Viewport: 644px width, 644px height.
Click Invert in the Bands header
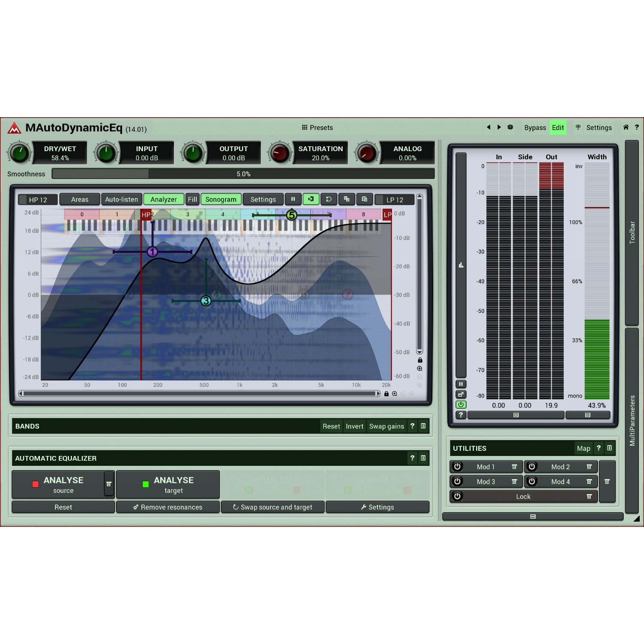click(355, 426)
